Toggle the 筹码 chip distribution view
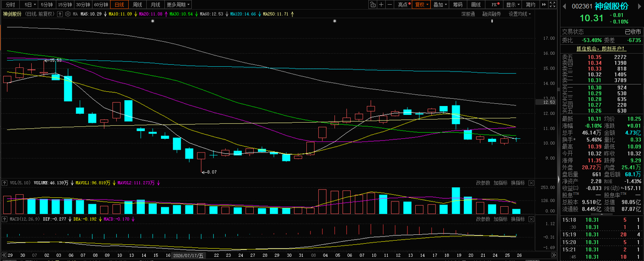 [x=458, y=4]
